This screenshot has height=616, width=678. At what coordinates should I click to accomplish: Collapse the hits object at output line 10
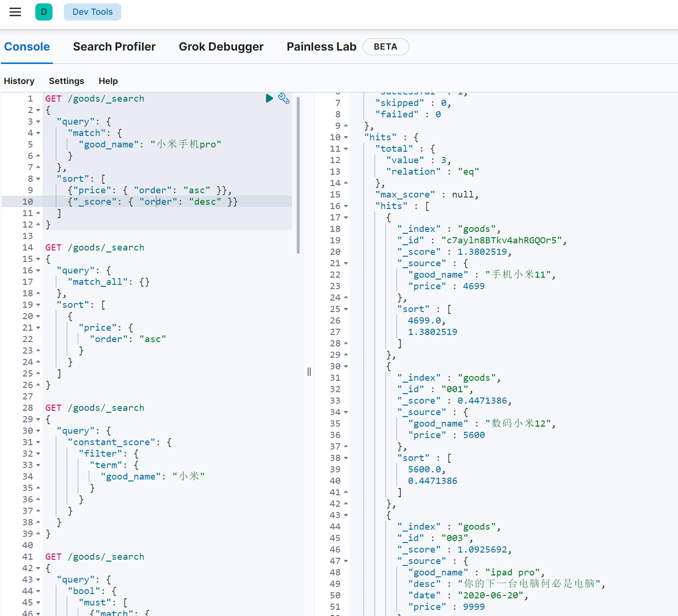(x=346, y=137)
